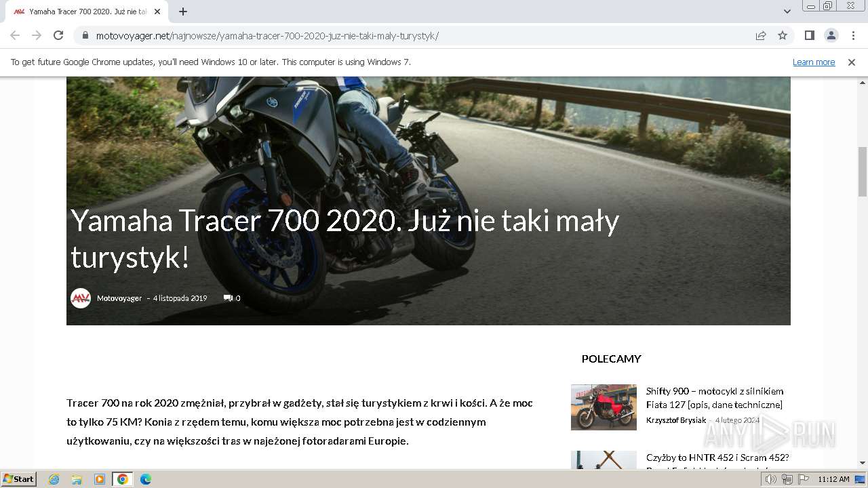The width and height of the screenshot is (868, 488).
Task: Click the taskbar clock showing 11:12 AM
Action: click(x=833, y=479)
